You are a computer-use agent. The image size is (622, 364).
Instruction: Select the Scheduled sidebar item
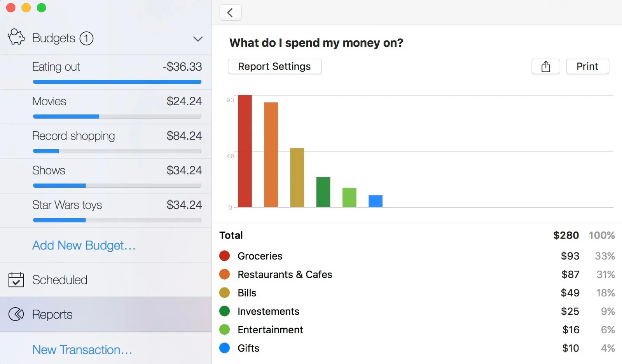(x=106, y=280)
